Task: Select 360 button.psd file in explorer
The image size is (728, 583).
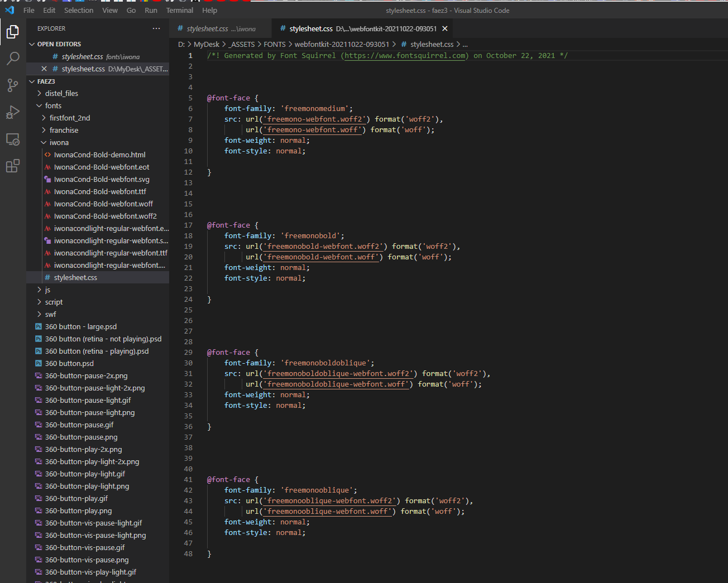Action: [69, 364]
